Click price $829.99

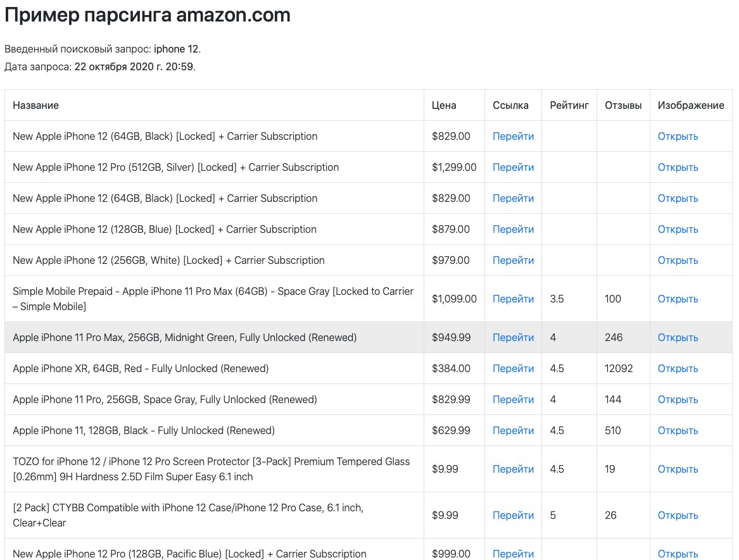click(x=451, y=400)
